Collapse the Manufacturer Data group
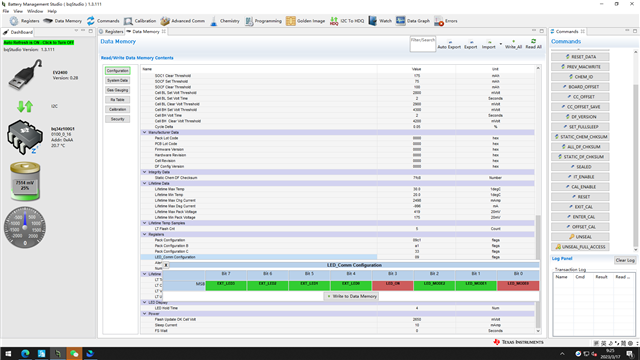 click(144, 132)
